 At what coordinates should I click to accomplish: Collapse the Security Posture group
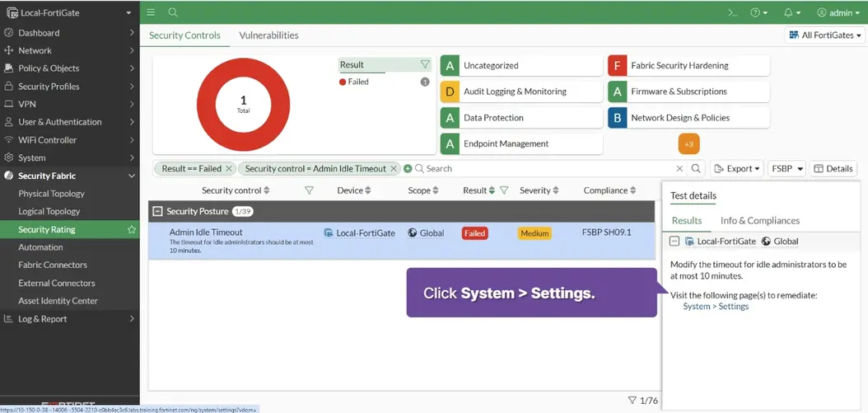(x=158, y=211)
